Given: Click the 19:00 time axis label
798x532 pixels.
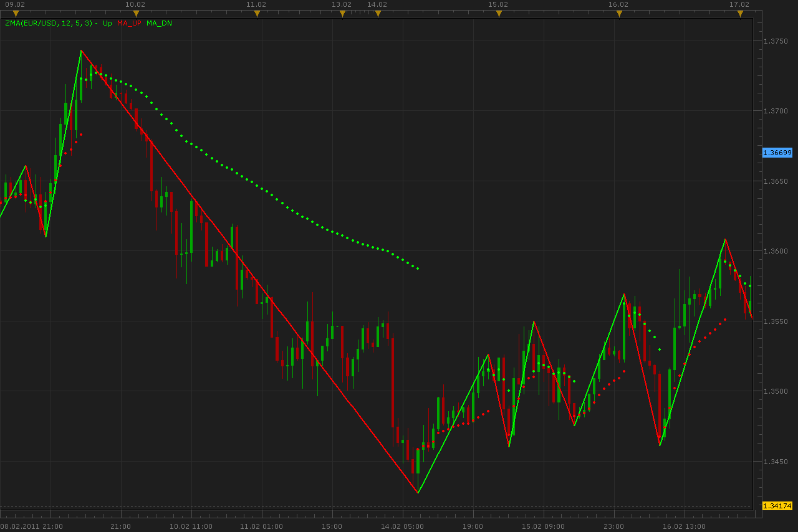Looking at the screenshot, I should tap(473, 526).
